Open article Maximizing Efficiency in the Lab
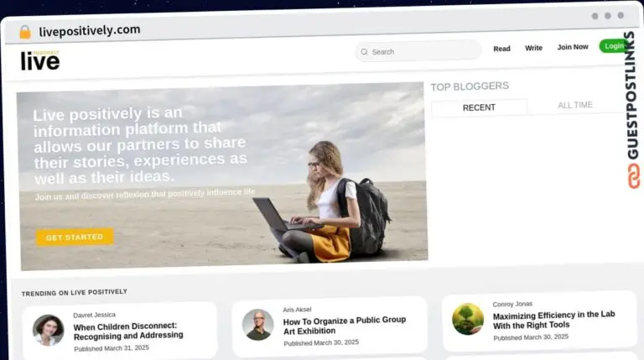 point(553,320)
